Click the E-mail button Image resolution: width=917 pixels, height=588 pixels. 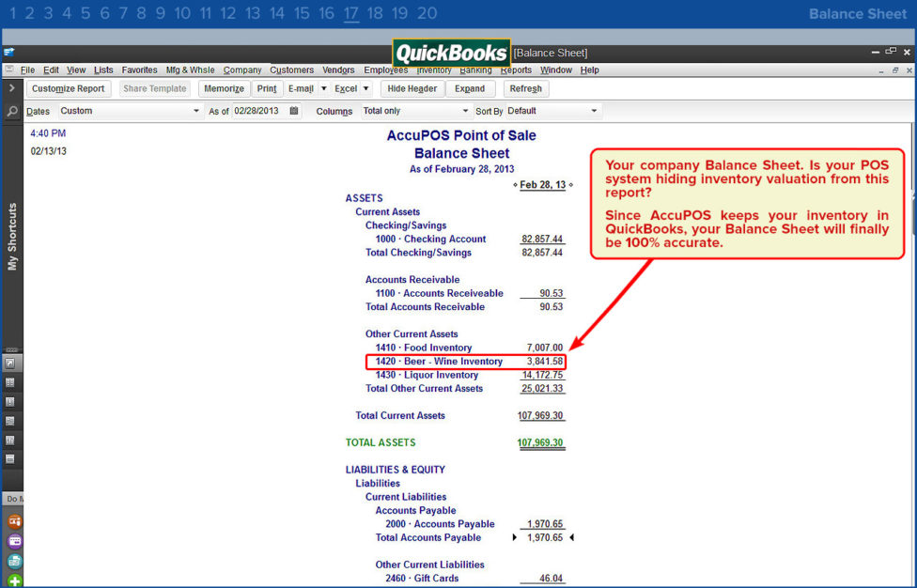pyautogui.click(x=301, y=88)
